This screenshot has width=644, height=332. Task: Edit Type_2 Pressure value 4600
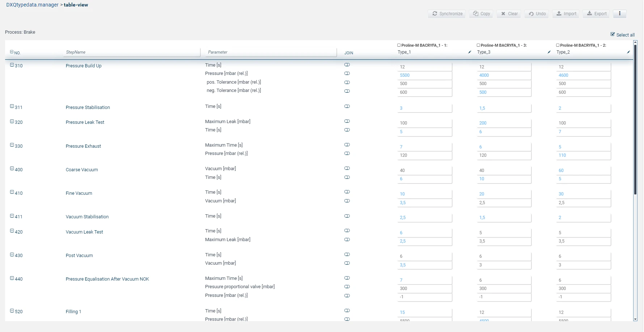(583, 75)
